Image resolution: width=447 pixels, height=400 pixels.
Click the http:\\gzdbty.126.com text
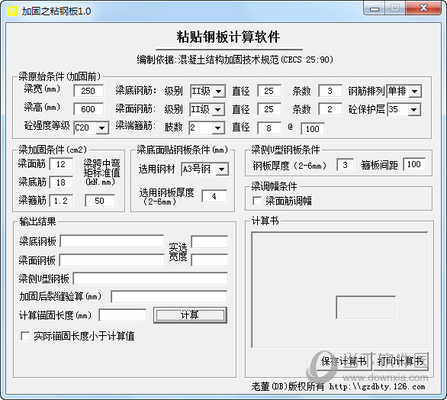coord(377,387)
